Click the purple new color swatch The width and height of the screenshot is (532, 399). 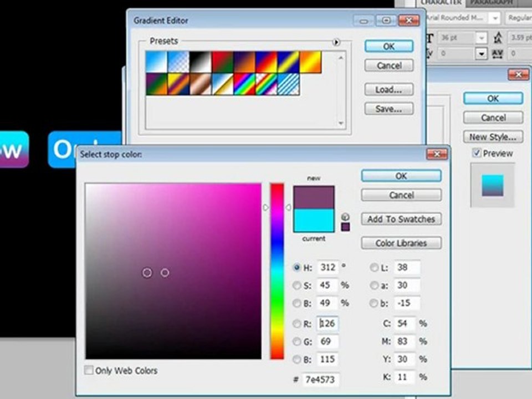coord(314,197)
